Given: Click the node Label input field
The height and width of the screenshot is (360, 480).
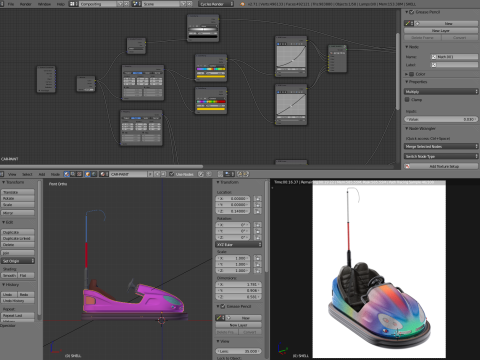Looking at the screenshot, I should [455, 65].
